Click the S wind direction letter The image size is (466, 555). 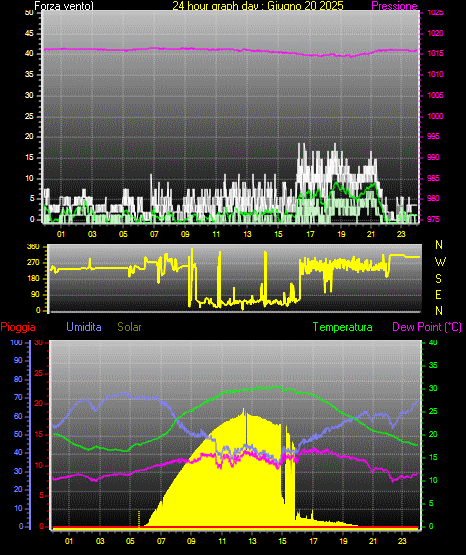click(x=438, y=279)
